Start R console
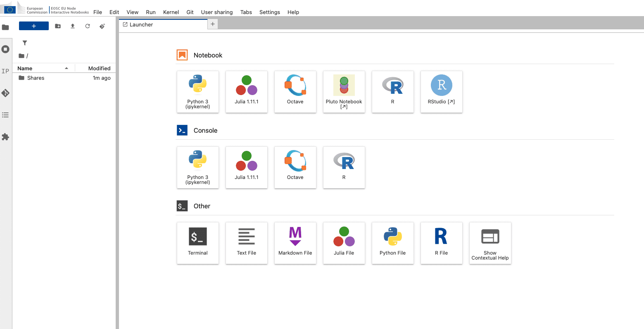Screen dimensions: 644x329 (344, 167)
